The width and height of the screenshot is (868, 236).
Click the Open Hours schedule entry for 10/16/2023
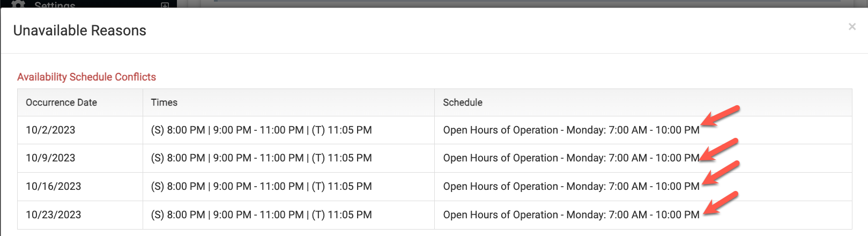pyautogui.click(x=571, y=186)
